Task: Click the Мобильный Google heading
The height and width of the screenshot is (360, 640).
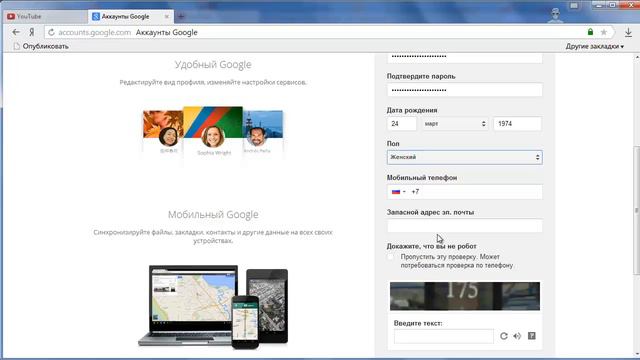Action: (x=213, y=214)
